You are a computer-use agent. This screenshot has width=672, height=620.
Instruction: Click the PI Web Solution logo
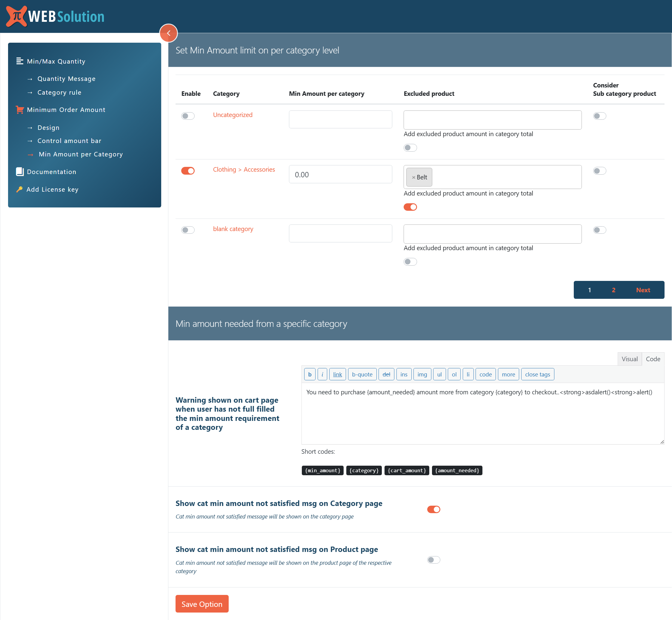[55, 16]
